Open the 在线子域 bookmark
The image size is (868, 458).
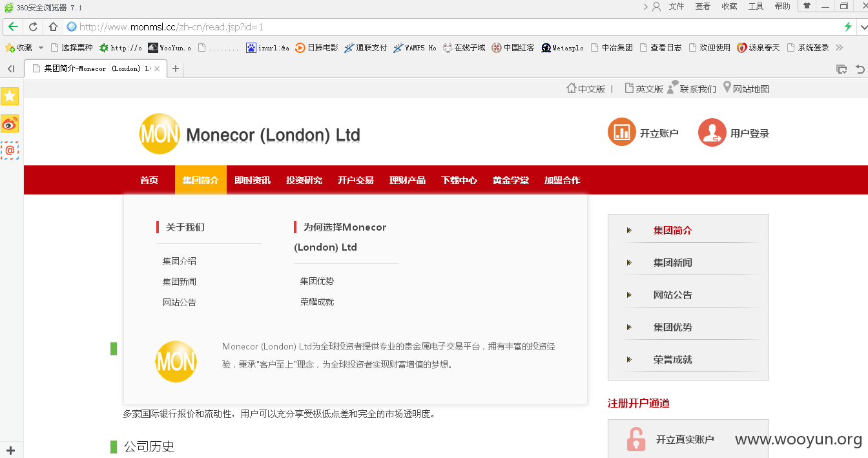click(464, 48)
